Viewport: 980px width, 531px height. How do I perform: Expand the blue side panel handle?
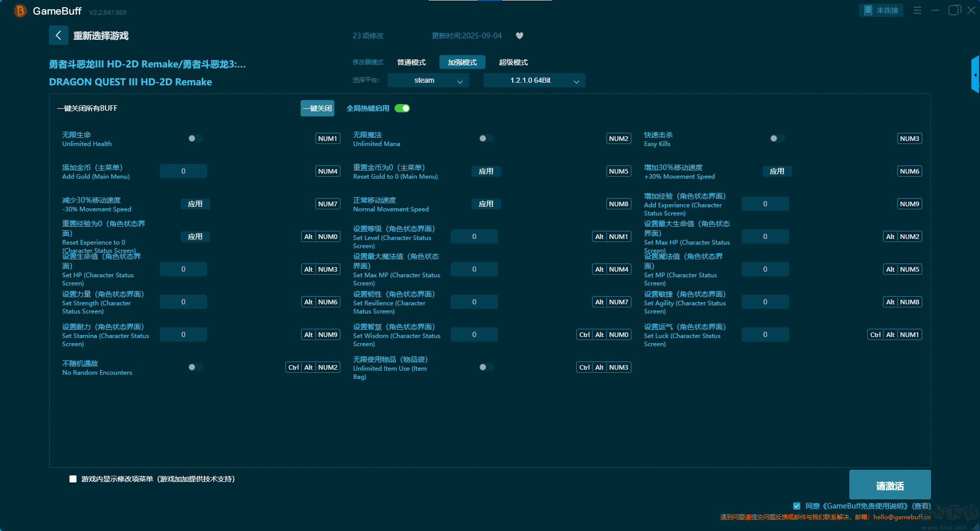click(975, 75)
